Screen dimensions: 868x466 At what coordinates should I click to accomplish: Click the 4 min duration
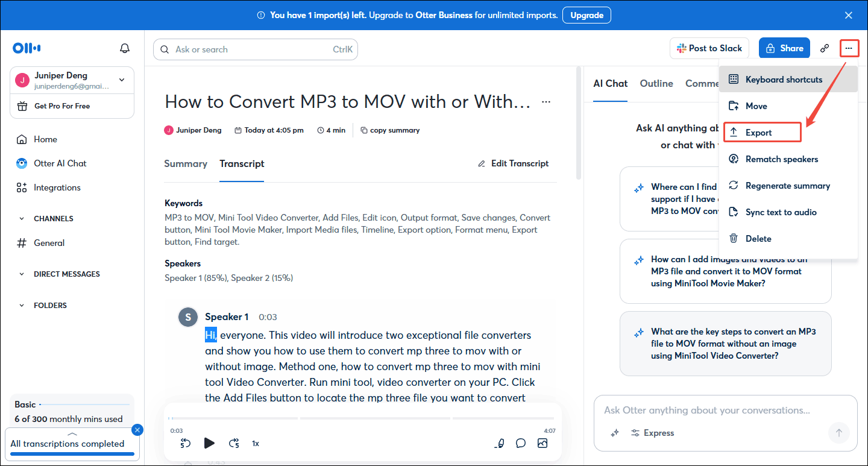332,130
